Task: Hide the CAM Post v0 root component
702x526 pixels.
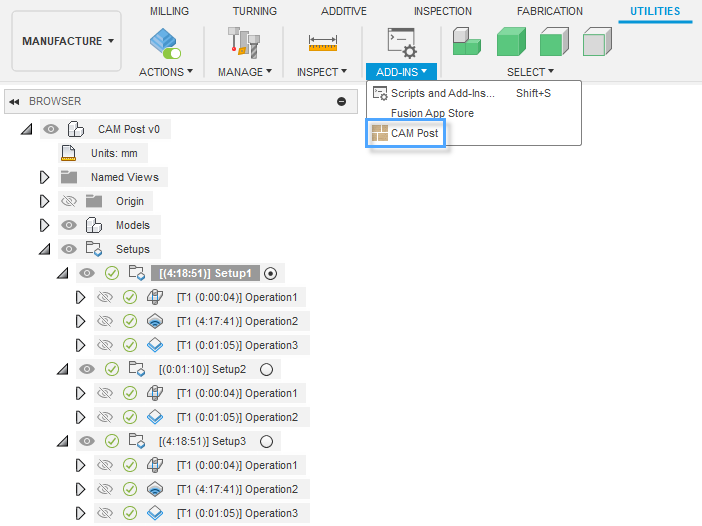Action: coord(50,129)
